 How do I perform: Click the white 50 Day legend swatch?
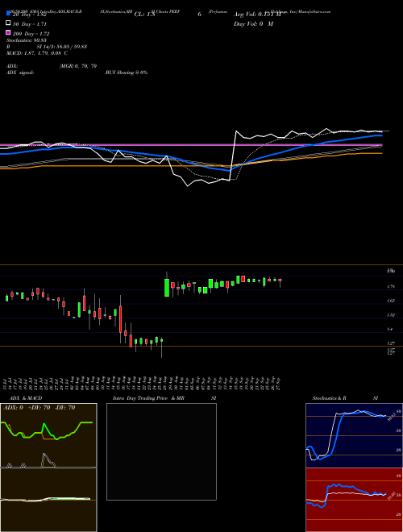[8, 23]
